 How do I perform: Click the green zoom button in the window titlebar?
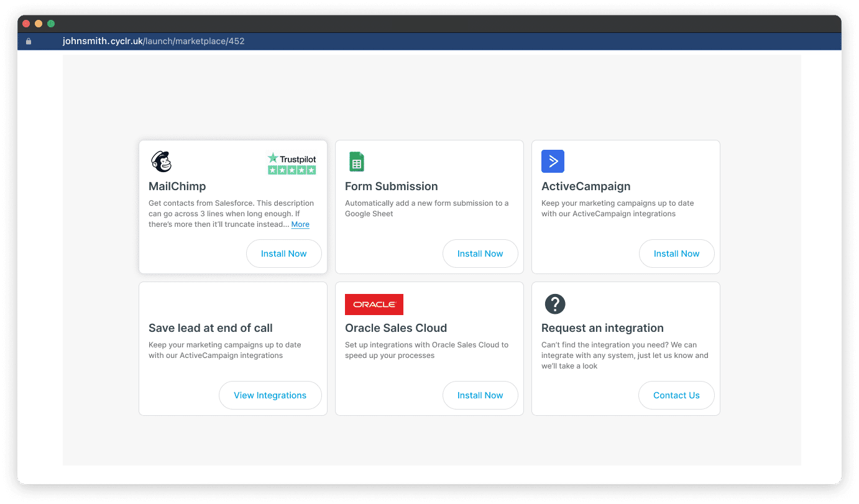coord(50,23)
